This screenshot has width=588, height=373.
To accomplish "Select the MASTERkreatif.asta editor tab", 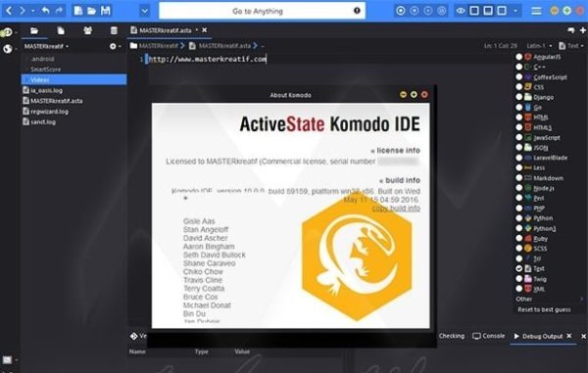I will point(165,30).
